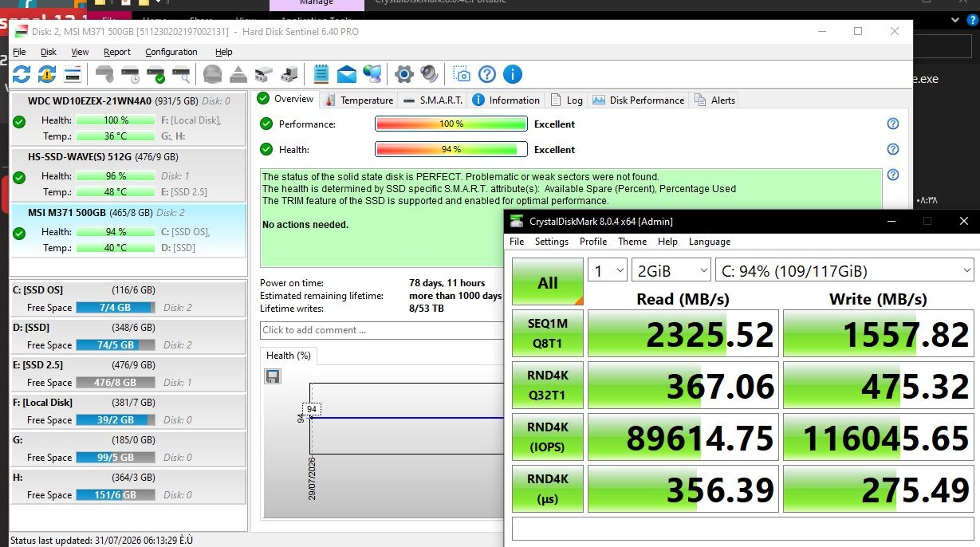The image size is (980, 547).
Task: Open the Profile menu in CrystalDiskMark
Action: (x=593, y=241)
